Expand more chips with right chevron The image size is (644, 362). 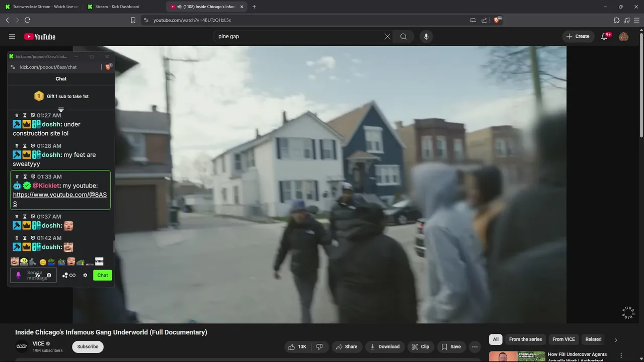(615, 340)
